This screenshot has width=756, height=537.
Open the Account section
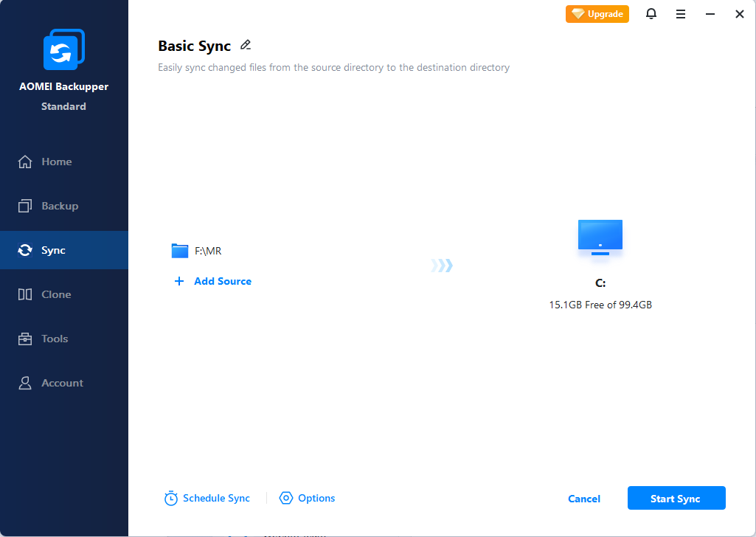pos(64,383)
